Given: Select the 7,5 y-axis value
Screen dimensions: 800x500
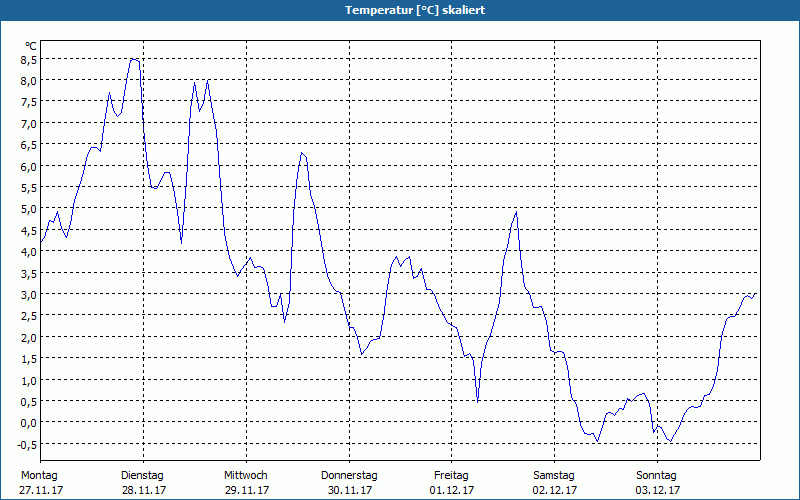Looking at the screenshot, I should [28, 102].
